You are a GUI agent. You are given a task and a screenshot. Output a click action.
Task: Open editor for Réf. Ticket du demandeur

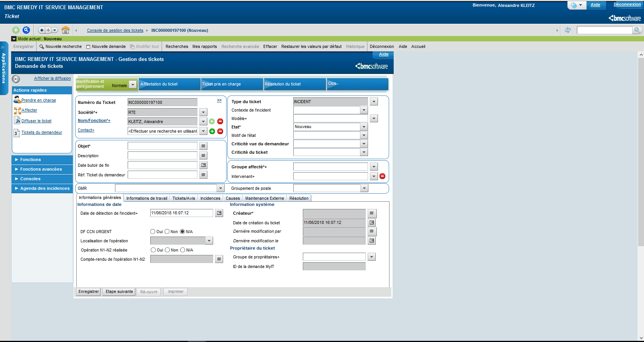pos(204,175)
